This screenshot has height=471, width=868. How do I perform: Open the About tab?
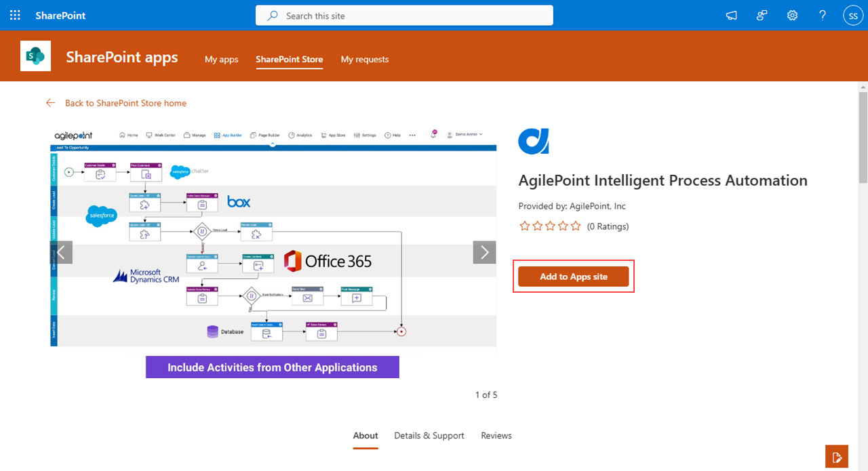click(366, 436)
